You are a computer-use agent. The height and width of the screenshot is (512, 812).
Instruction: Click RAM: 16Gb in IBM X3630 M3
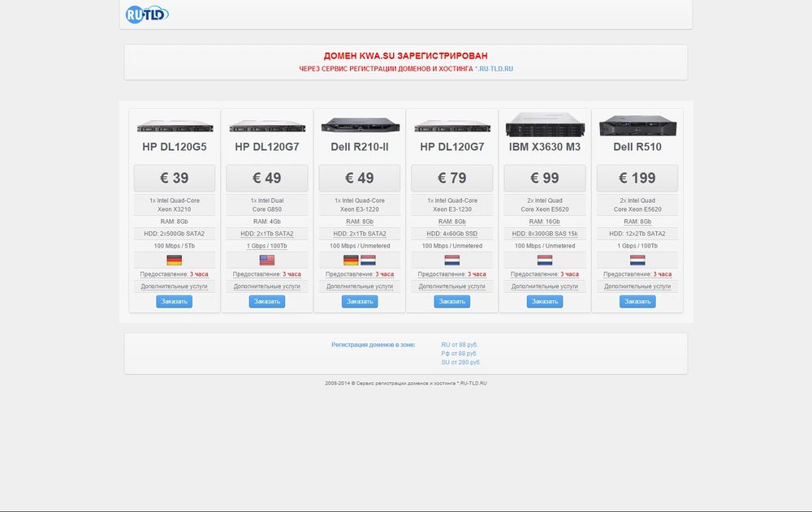(545, 222)
